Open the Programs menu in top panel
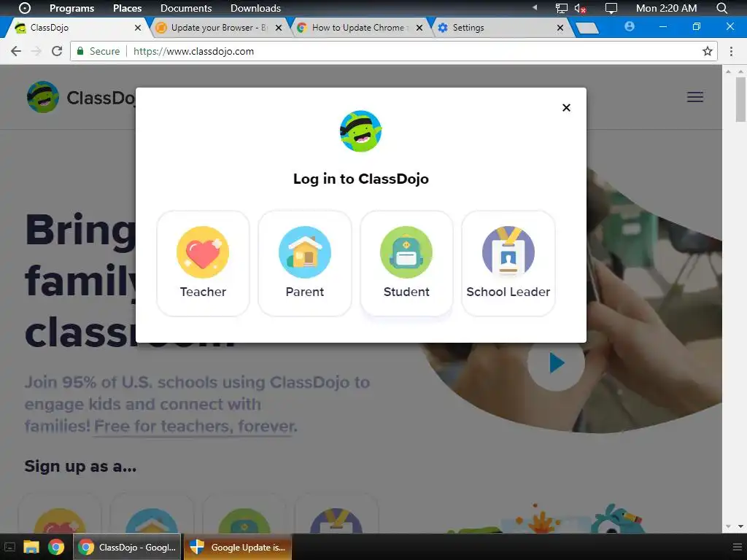This screenshot has width=747, height=560. [72, 8]
